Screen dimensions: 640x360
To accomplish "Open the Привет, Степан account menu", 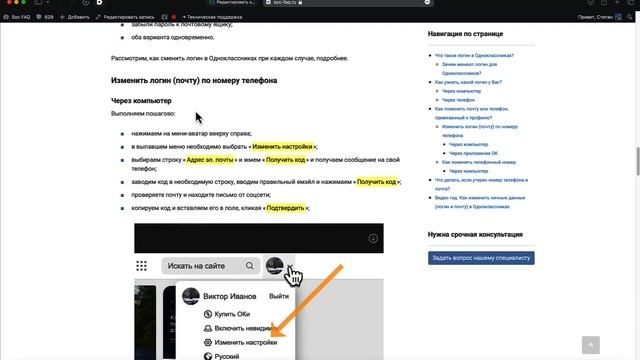I will click(599, 17).
